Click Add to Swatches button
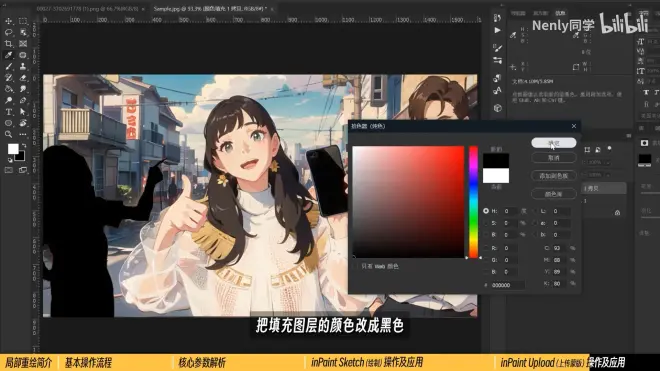Screen dimensions: 660x371 (554, 176)
